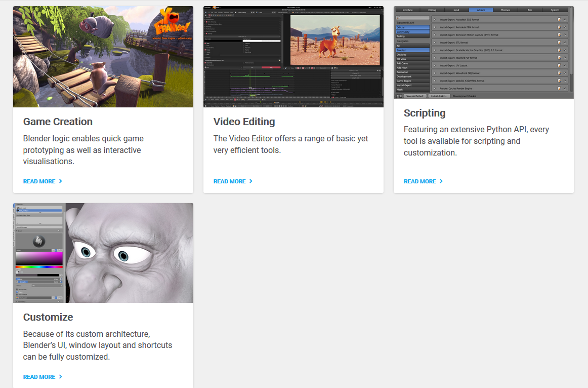Click the Video Editing llama screenshot image
Viewport: 588px width, 388px height.
(293, 57)
